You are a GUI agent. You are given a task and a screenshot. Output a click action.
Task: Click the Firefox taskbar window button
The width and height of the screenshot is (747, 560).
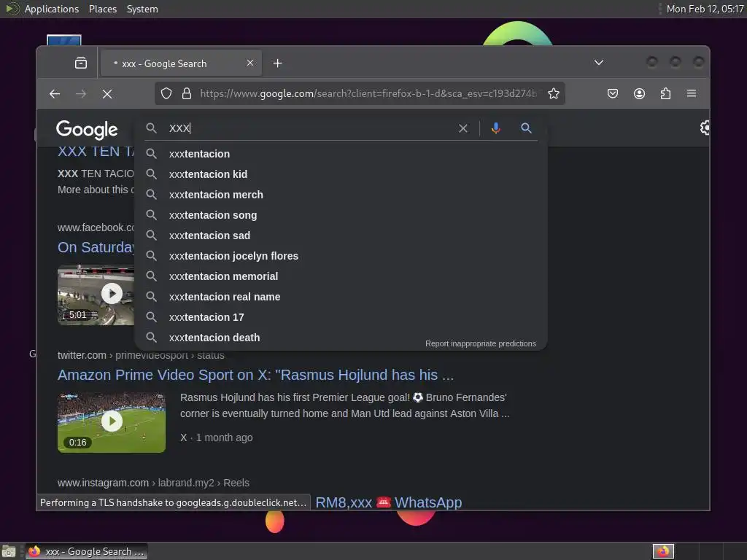pyautogui.click(x=86, y=551)
